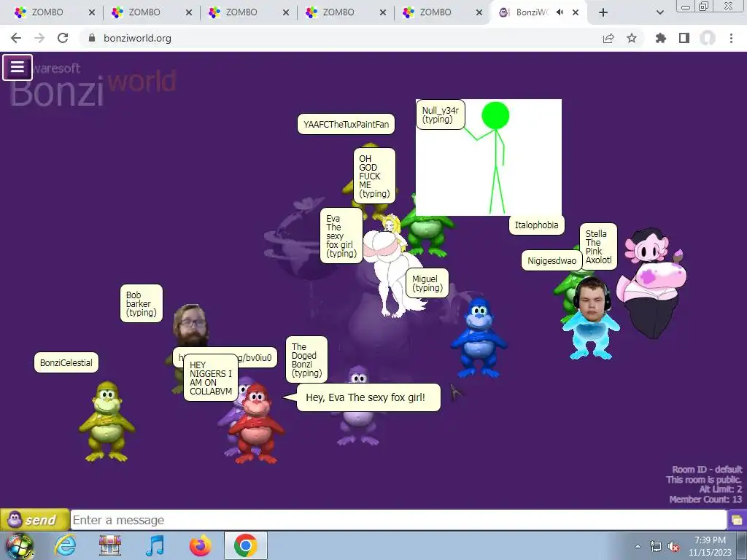Click the green stick figure image
747x560 pixels.
coord(489,157)
